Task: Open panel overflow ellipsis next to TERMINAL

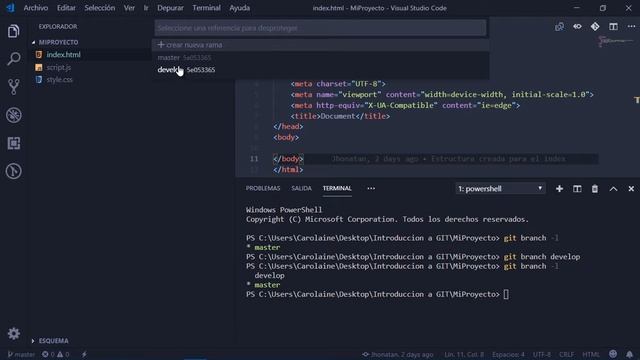Action: [371, 188]
